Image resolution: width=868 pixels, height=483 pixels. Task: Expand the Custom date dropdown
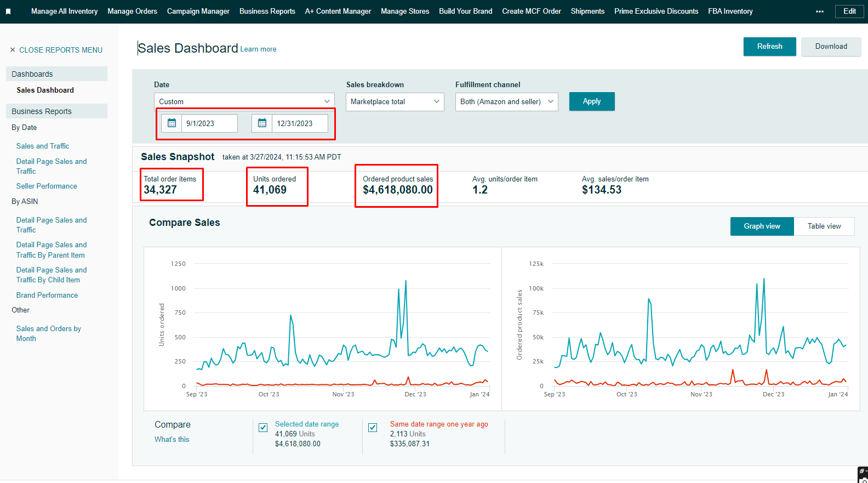click(244, 101)
